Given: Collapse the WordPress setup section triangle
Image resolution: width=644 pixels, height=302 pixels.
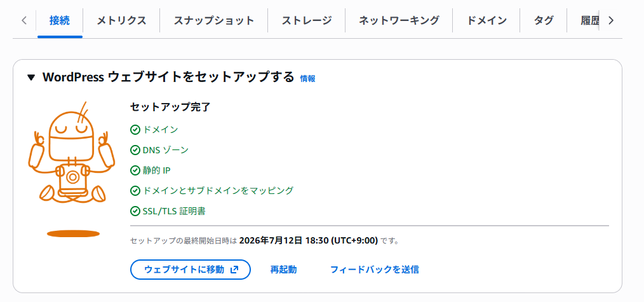Looking at the screenshot, I should [31, 78].
